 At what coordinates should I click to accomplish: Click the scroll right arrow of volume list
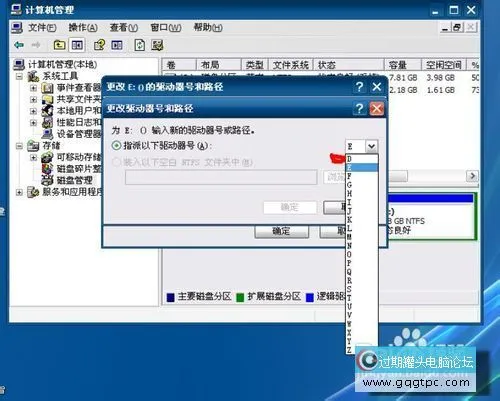point(472,176)
